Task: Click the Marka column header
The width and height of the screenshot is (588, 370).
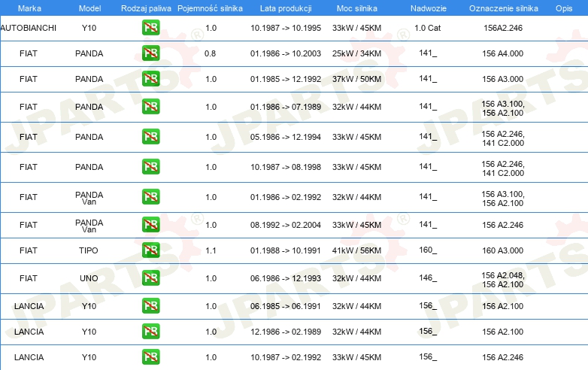Action: point(29,8)
